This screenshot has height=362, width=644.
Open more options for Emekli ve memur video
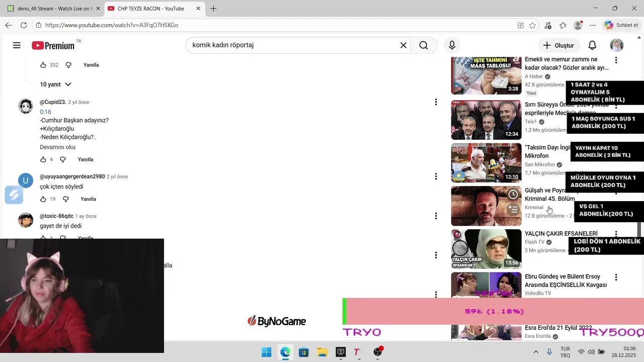(x=616, y=60)
